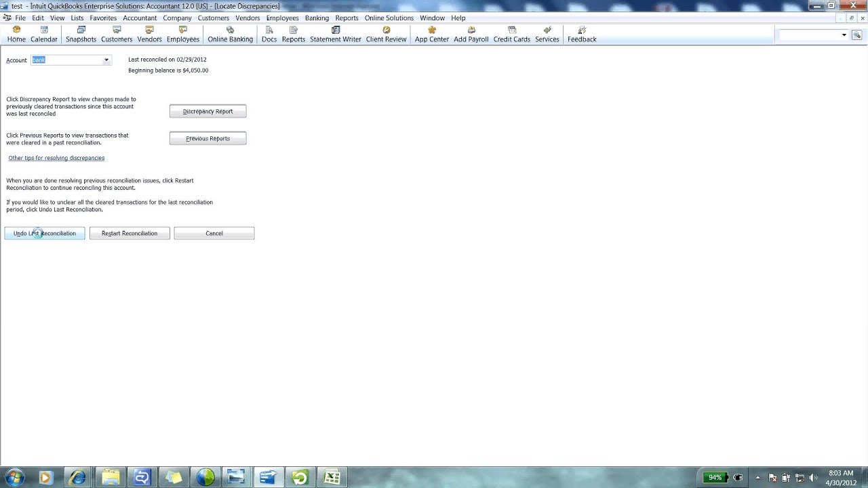Click the Cancel button
This screenshot has width=868, height=488.
[x=214, y=233]
